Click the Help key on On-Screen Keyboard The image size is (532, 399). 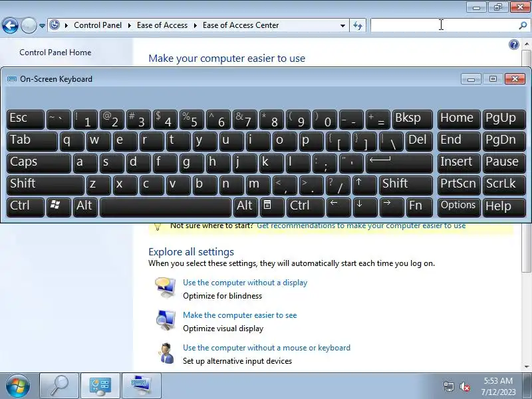(504, 207)
